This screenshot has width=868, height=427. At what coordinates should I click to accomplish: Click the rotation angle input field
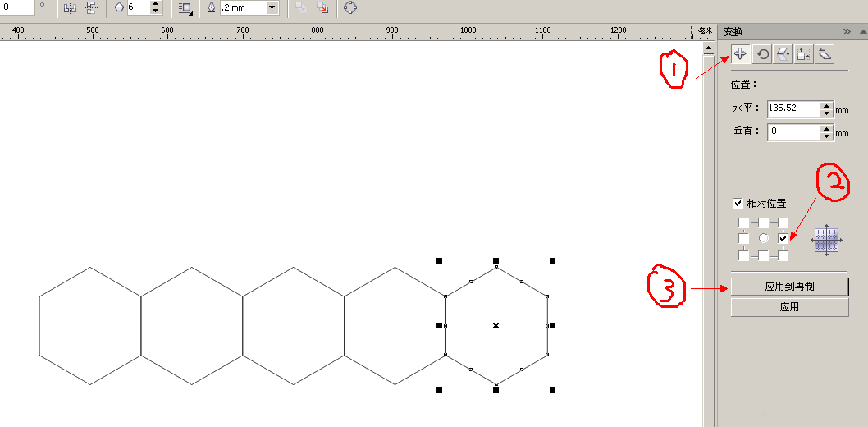pos(16,7)
